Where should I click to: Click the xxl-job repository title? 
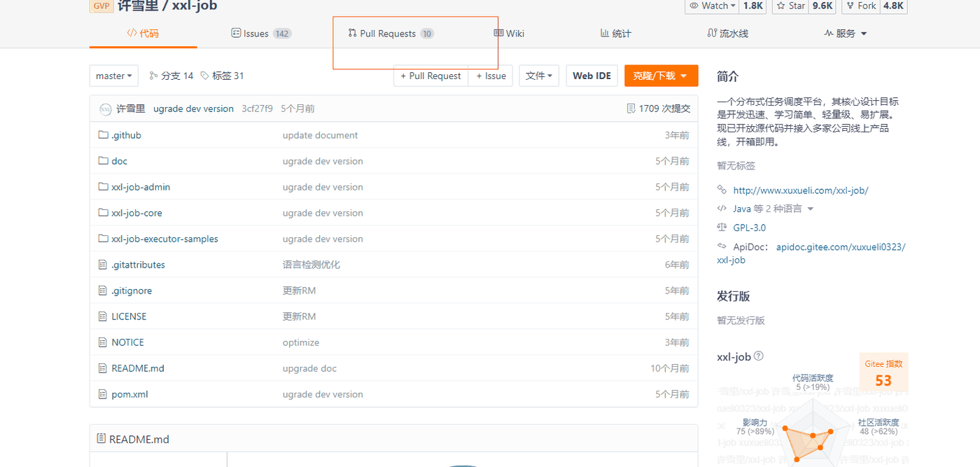195,6
